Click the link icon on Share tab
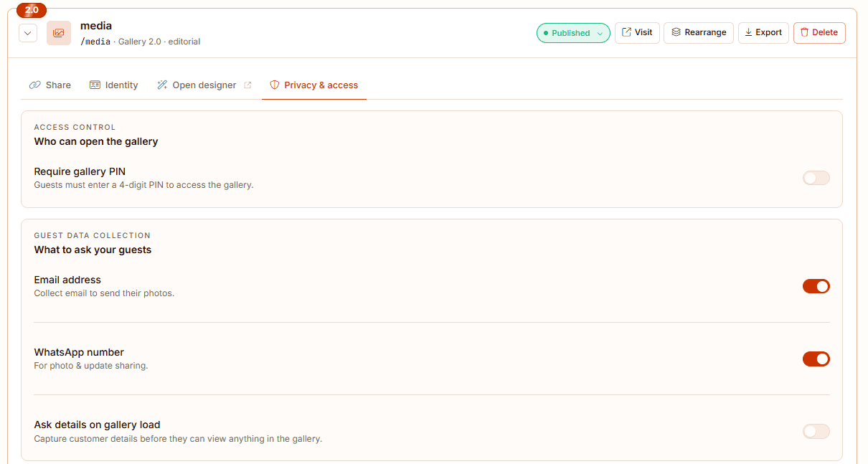868x464 pixels. pyautogui.click(x=34, y=85)
